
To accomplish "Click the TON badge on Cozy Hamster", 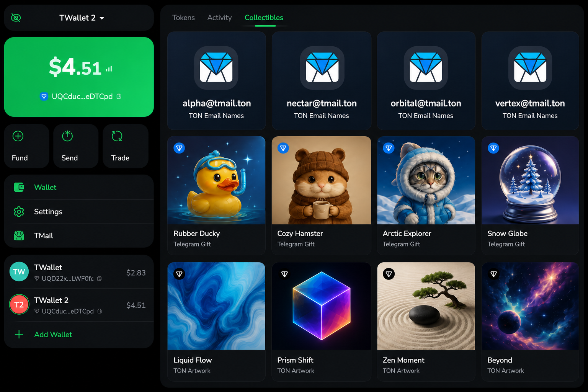I will [283, 148].
